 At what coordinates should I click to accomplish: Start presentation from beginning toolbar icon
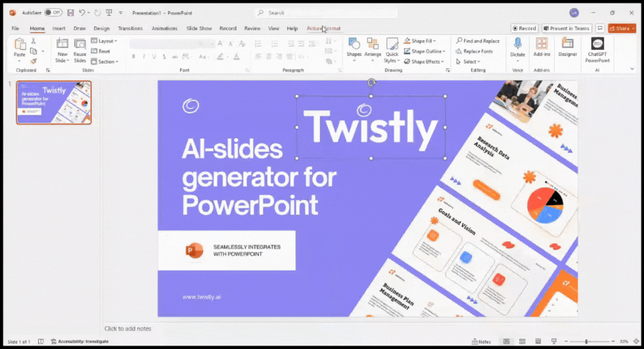tap(109, 13)
